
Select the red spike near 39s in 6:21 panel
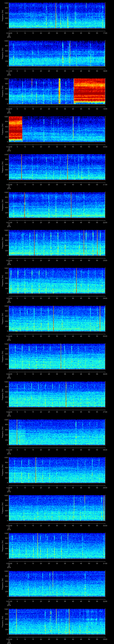71,205
